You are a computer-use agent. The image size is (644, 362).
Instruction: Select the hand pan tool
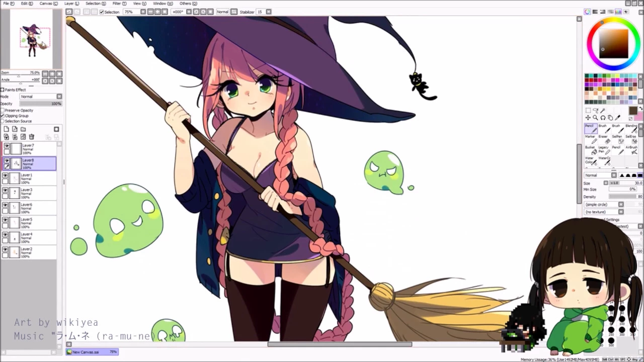coord(610,118)
